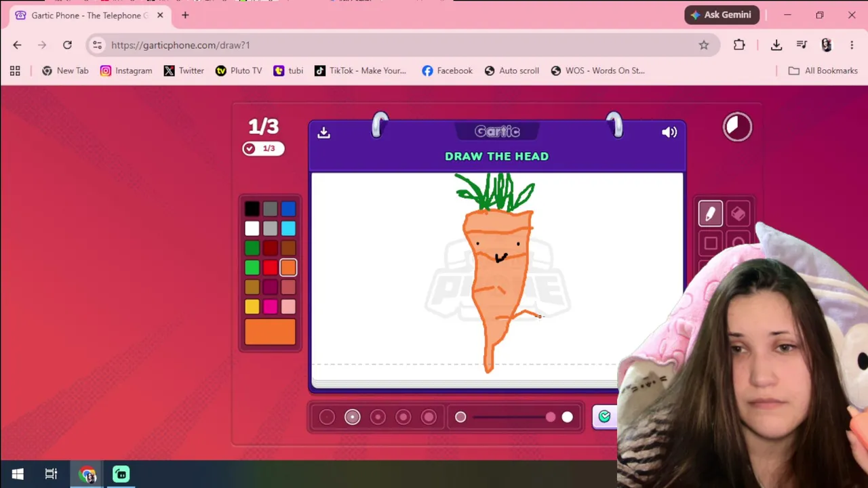Viewport: 868px width, 488px height.
Task: Pick the dark green color swatch
Action: pyautogui.click(x=252, y=249)
